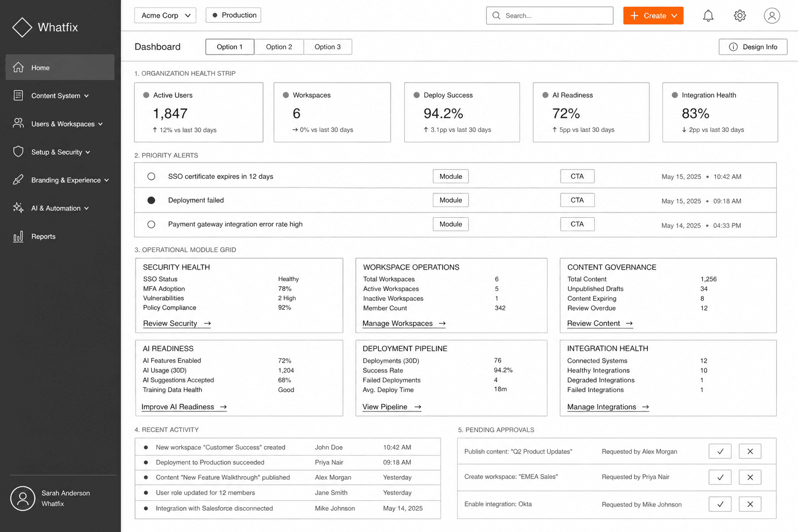Image resolution: width=798 pixels, height=532 pixels.
Task: Approve Enable integration Okta request
Action: pos(720,504)
